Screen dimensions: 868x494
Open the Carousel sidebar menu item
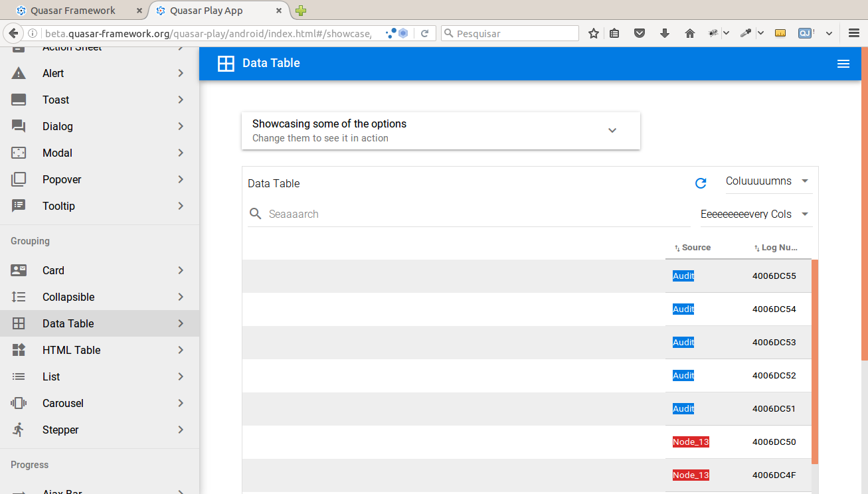tap(100, 403)
